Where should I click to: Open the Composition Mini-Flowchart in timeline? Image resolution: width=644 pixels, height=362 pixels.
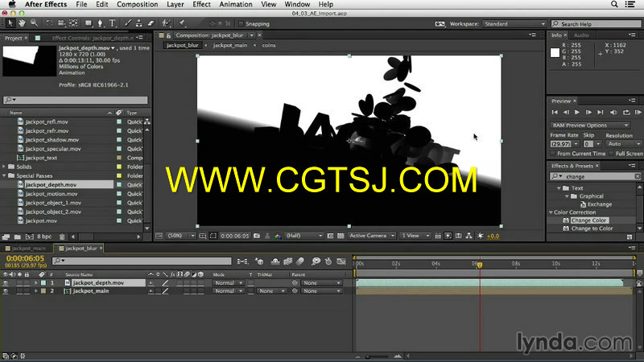coord(242,261)
